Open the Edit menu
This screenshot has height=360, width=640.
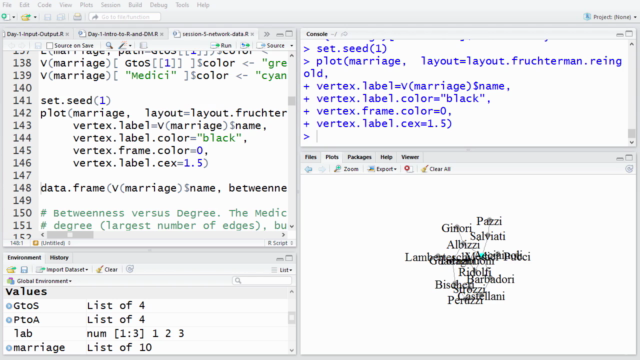tap(24, 5)
